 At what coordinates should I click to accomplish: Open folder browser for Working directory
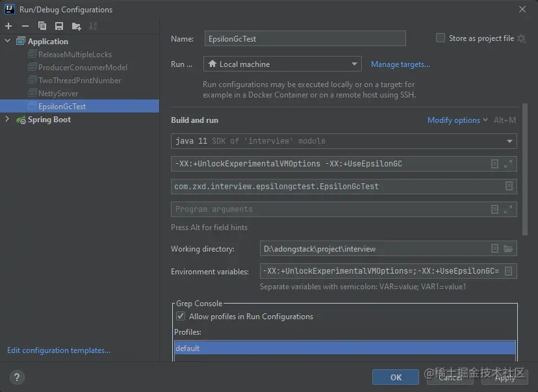click(x=508, y=248)
